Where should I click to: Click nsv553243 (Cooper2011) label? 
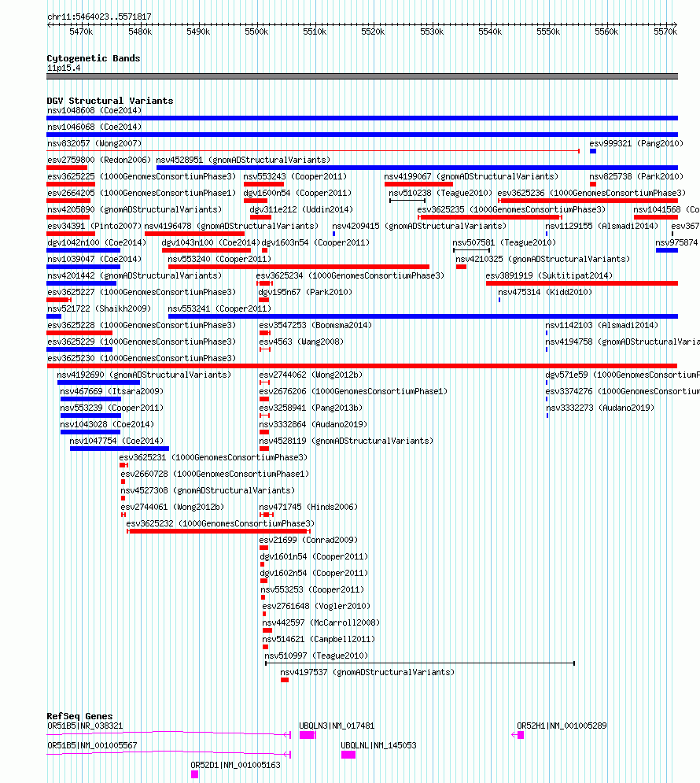295,176
